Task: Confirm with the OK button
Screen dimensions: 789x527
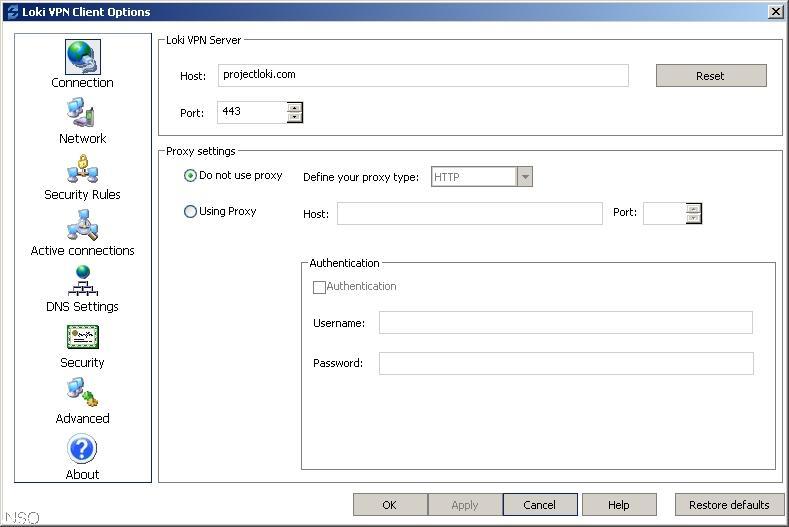Action: tap(390, 505)
